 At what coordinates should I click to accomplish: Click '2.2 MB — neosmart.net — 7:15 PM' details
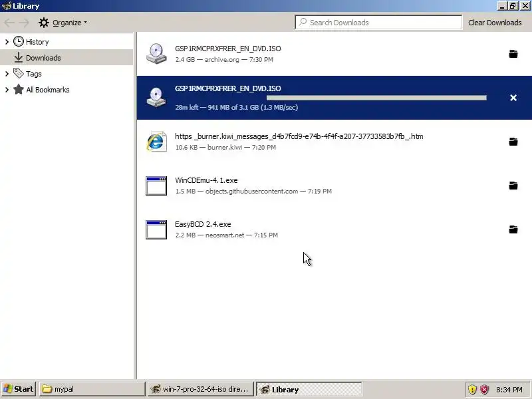[227, 235]
